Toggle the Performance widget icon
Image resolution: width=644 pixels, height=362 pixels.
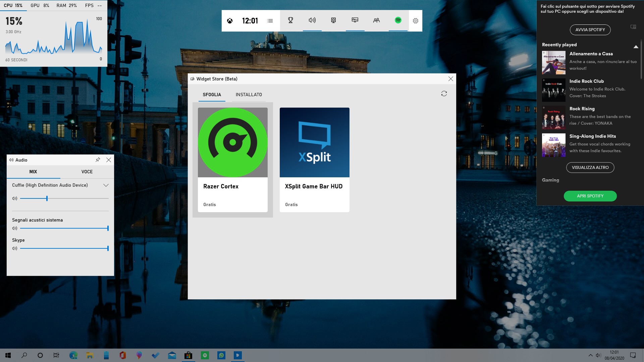click(355, 20)
